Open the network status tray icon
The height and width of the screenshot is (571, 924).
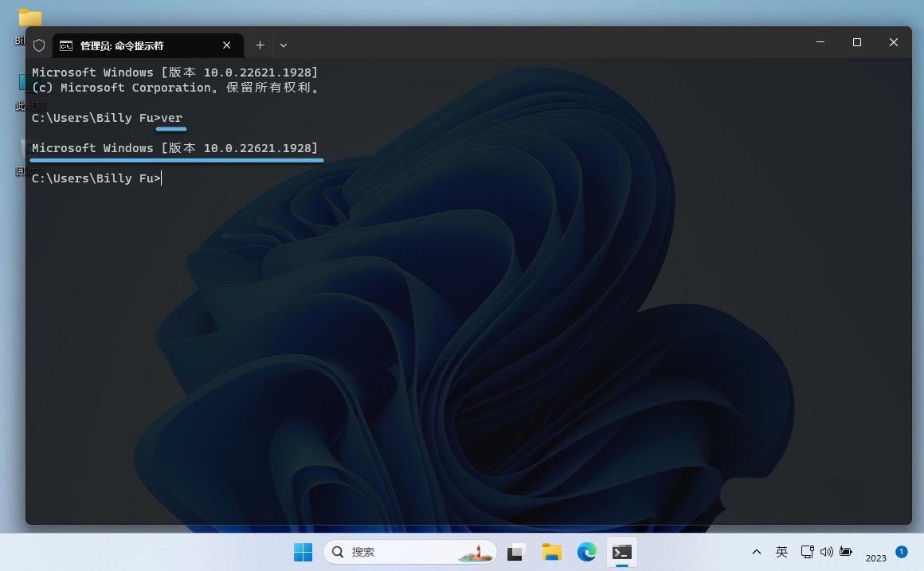click(x=808, y=552)
